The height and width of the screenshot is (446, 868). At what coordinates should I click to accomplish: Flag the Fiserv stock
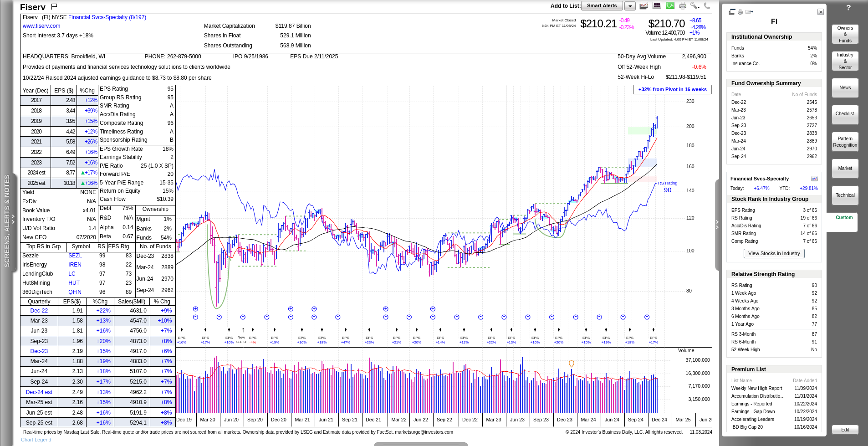pyautogui.click(x=54, y=6)
